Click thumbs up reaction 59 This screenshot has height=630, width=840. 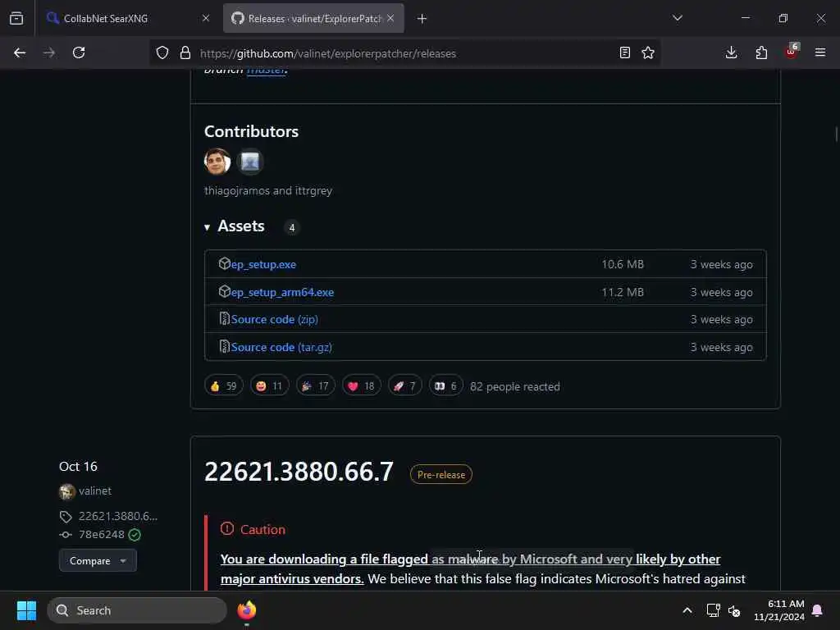tap(224, 386)
